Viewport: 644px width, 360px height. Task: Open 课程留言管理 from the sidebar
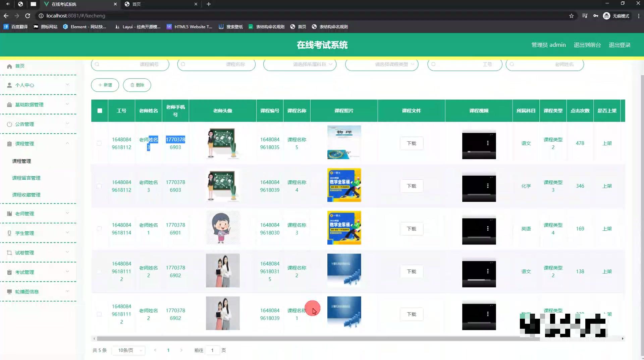pos(26,178)
